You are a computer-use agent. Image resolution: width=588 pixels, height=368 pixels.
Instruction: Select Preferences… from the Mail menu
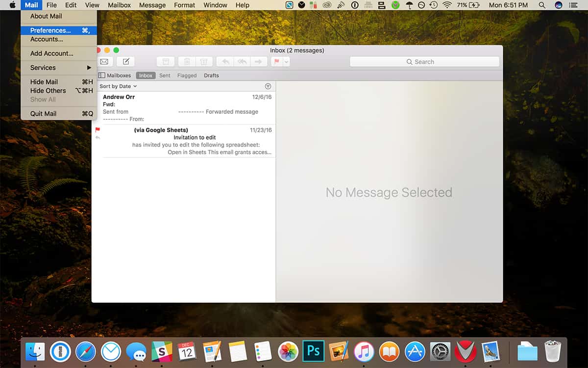50,30
